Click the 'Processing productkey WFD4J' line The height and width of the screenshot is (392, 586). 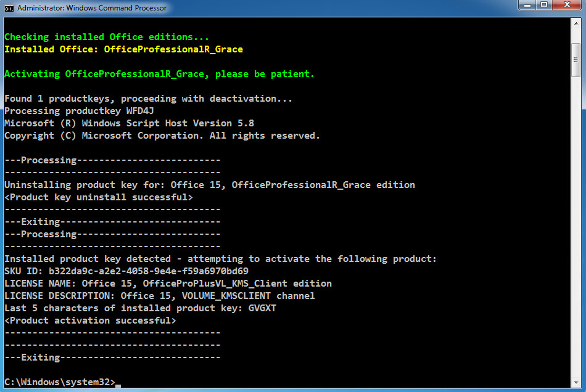(79, 111)
